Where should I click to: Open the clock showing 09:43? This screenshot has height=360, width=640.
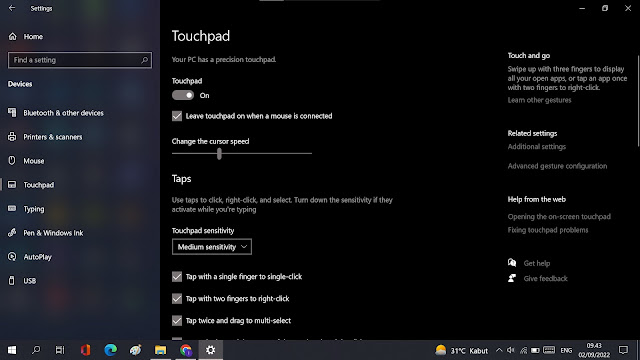(594, 350)
